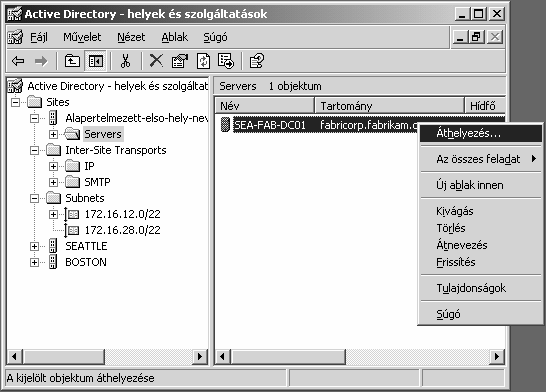Open the Fájl menu
The image size is (546, 392).
pyautogui.click(x=39, y=37)
